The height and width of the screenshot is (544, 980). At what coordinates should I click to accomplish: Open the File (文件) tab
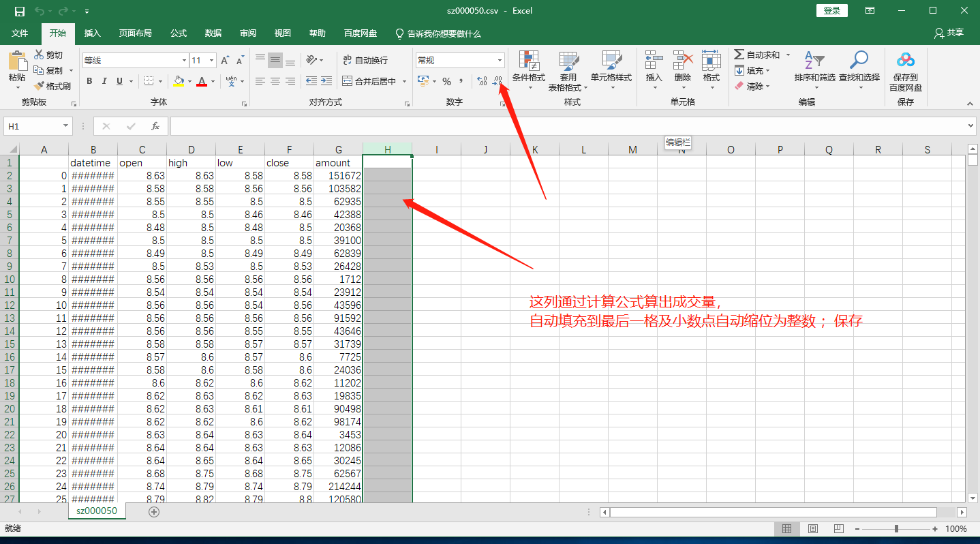pyautogui.click(x=20, y=33)
